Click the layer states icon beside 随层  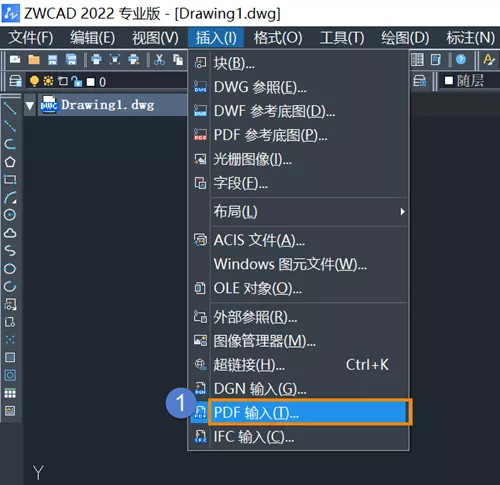[420, 81]
